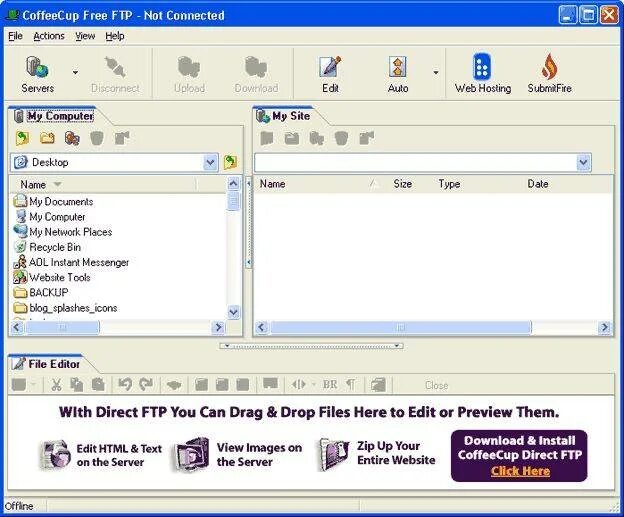Open the View menu

[x=85, y=36]
